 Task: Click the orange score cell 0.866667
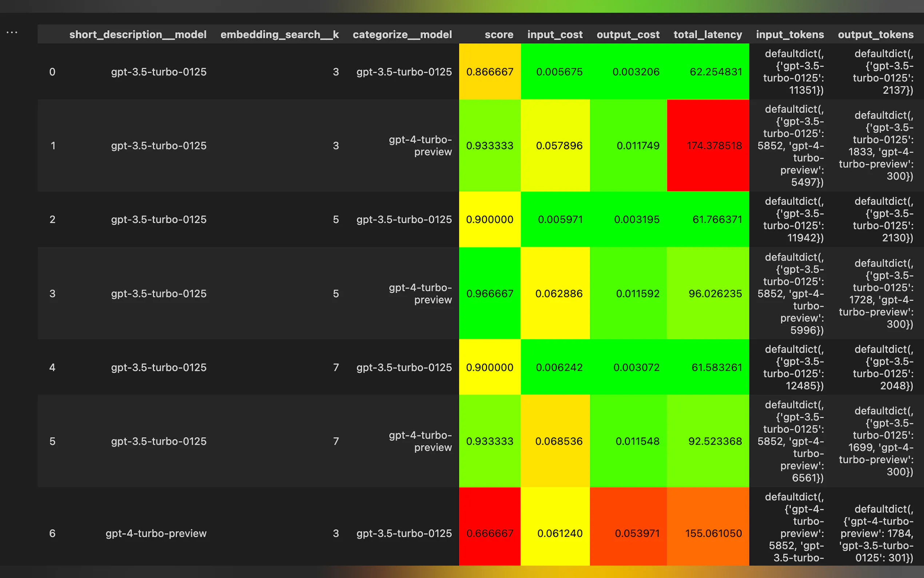coord(490,72)
